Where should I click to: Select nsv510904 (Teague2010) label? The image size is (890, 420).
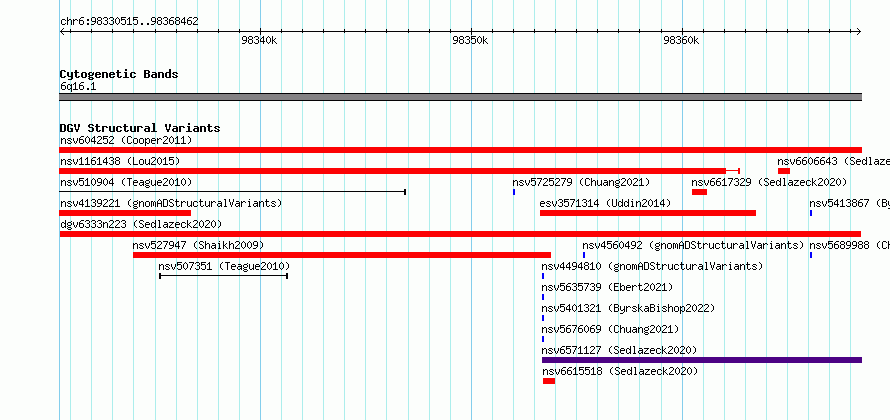click(126, 182)
